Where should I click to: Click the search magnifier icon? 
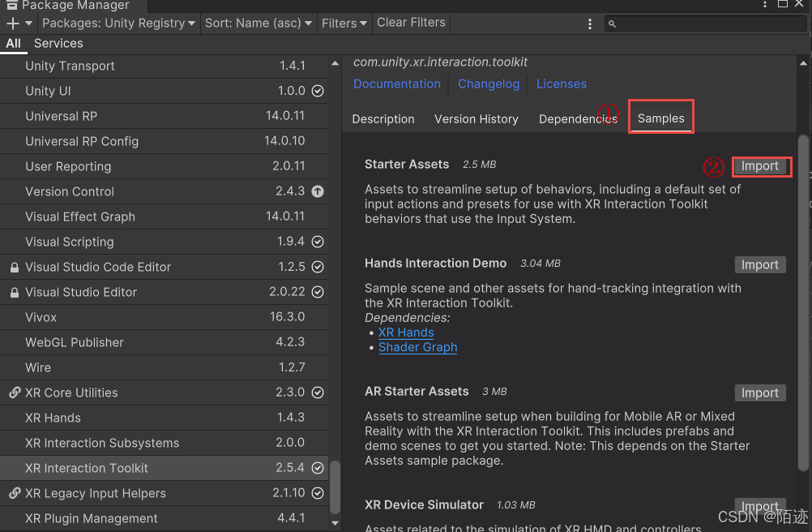(x=612, y=24)
